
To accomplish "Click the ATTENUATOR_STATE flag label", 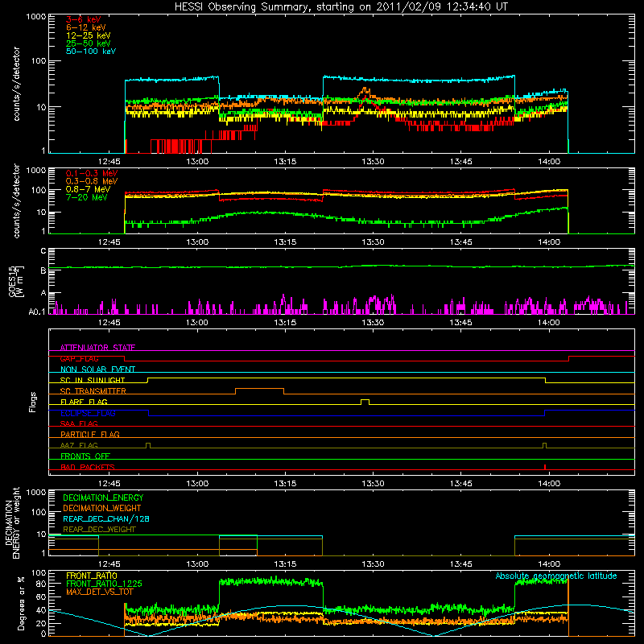I will (x=97, y=348).
